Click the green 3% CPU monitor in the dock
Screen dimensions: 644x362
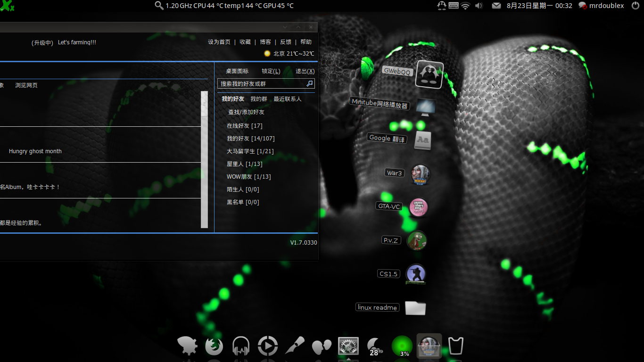(x=402, y=346)
